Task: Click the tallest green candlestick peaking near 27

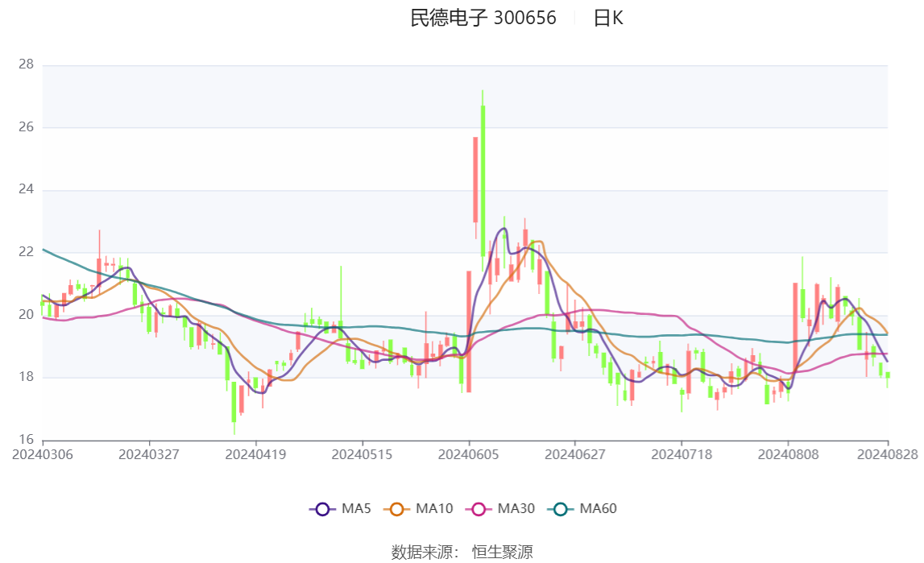Action: 483,180
